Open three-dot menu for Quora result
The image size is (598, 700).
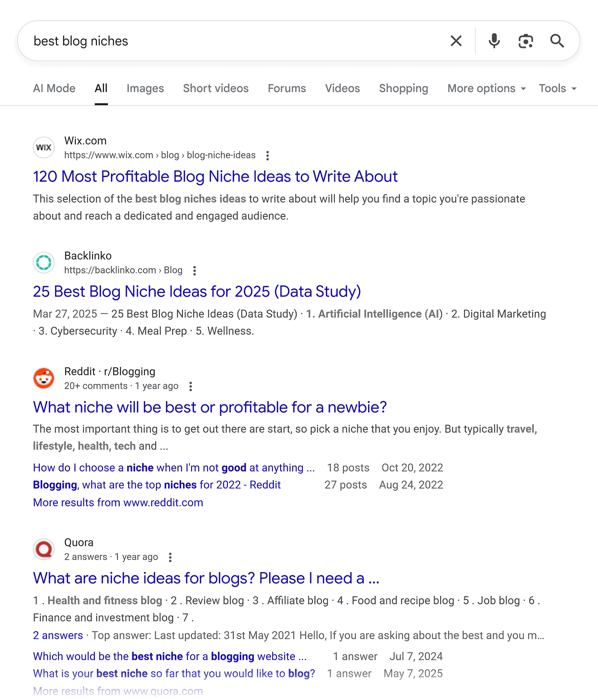point(170,557)
